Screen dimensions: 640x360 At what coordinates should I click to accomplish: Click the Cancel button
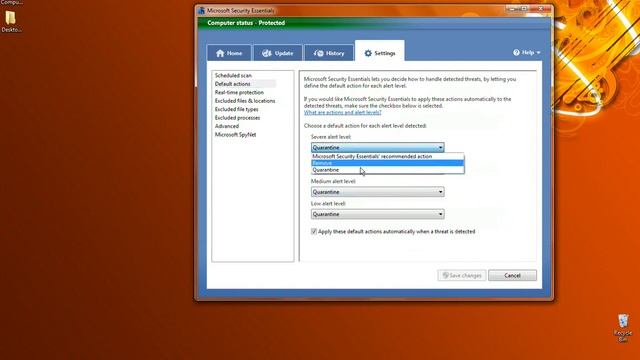pos(512,276)
